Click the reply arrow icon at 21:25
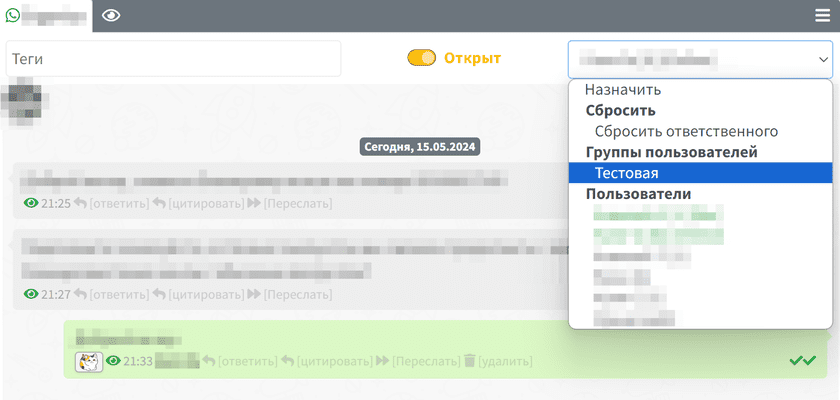Screen dimensions: 840x400 (80, 203)
